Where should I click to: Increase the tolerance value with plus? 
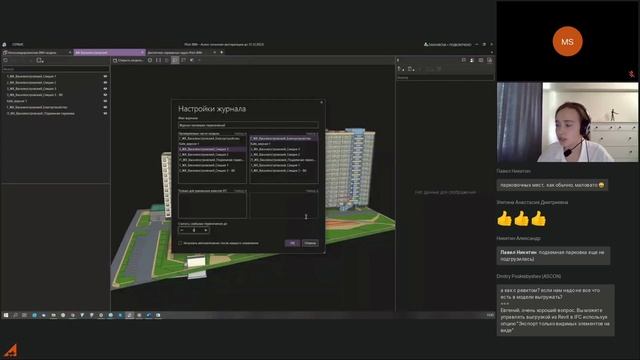206,230
